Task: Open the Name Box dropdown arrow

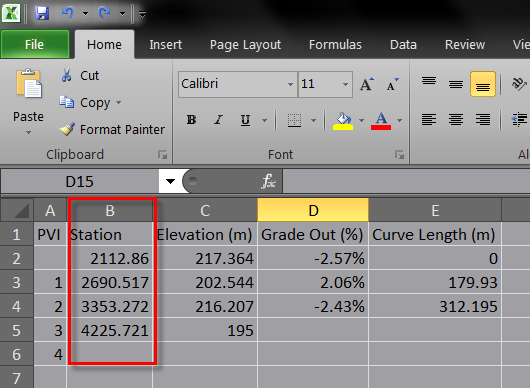Action: (x=170, y=181)
